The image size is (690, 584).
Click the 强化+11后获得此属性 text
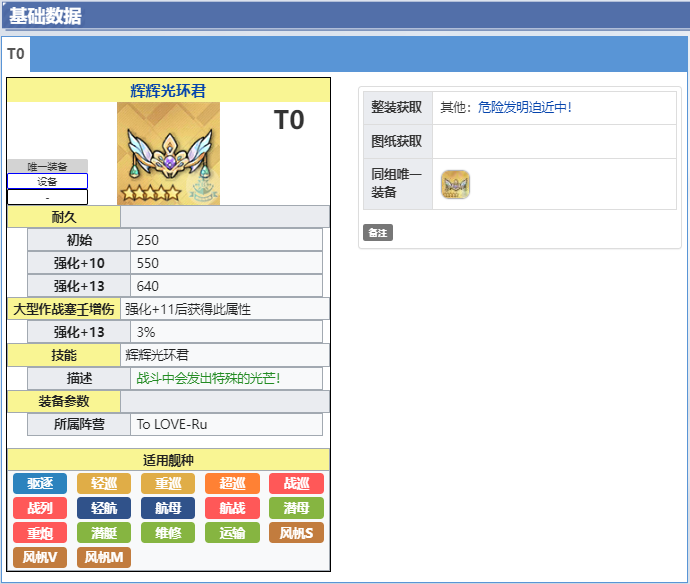(188, 309)
